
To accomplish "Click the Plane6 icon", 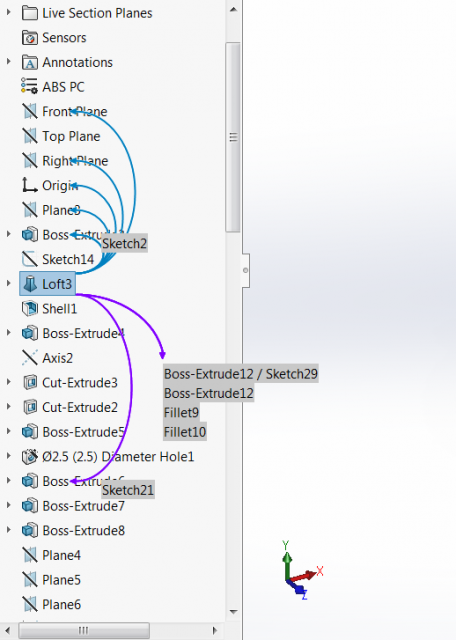I will click(x=30, y=604).
